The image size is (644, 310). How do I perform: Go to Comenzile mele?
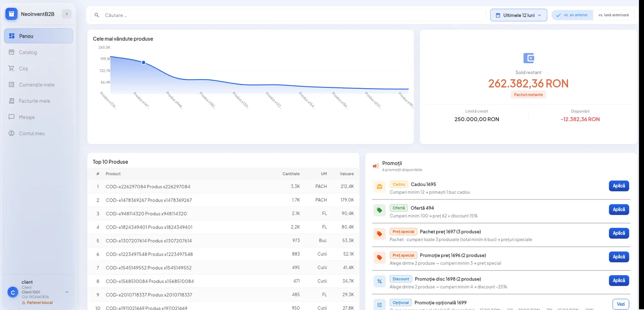click(38, 85)
